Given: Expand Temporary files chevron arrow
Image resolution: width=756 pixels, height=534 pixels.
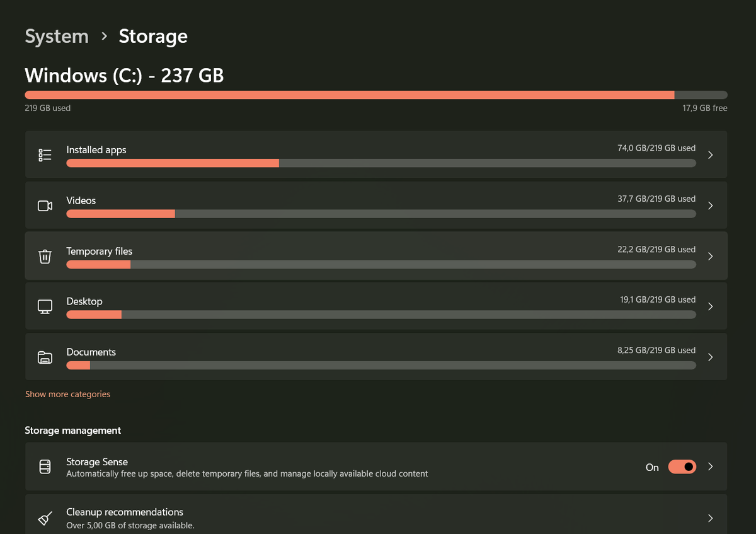Looking at the screenshot, I should (710, 257).
